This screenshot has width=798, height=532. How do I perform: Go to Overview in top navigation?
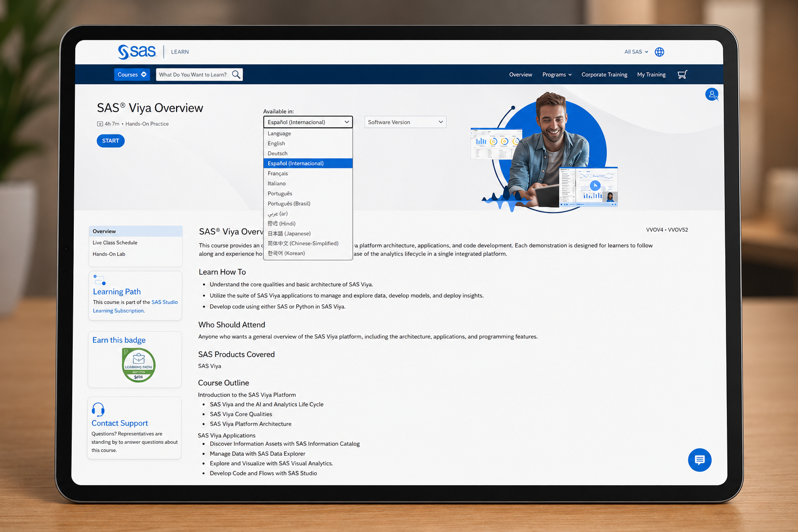[521, 75]
